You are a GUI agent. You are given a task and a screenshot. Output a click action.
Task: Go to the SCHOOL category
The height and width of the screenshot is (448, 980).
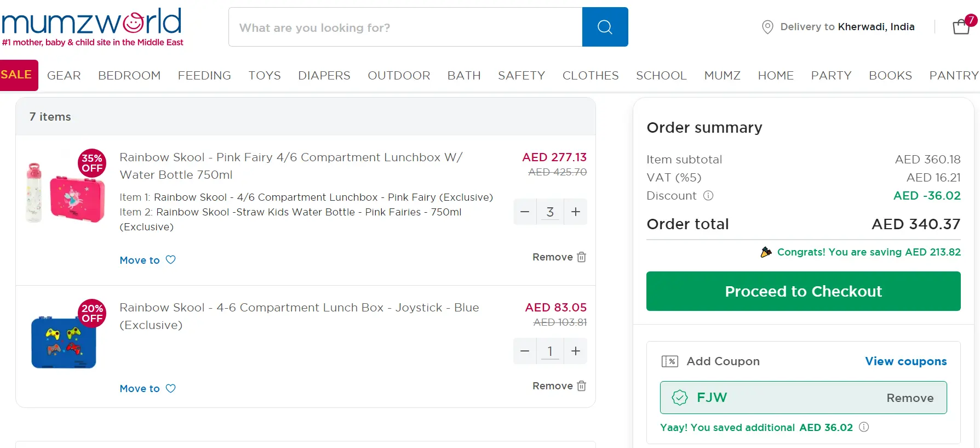point(661,76)
